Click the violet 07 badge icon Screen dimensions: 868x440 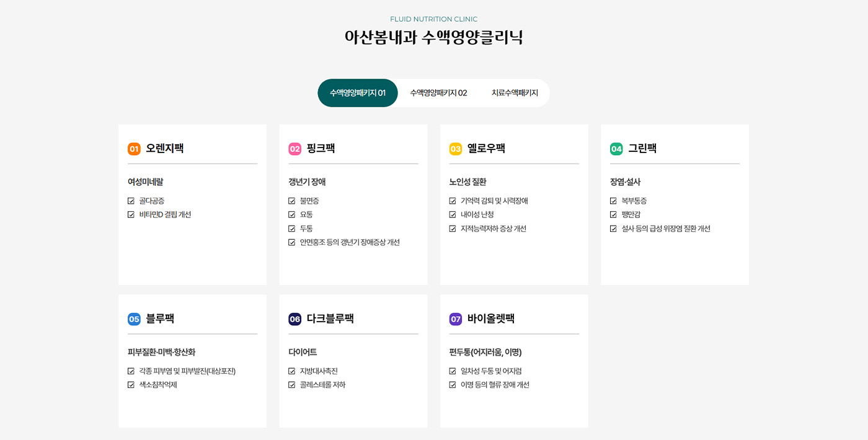click(x=456, y=319)
